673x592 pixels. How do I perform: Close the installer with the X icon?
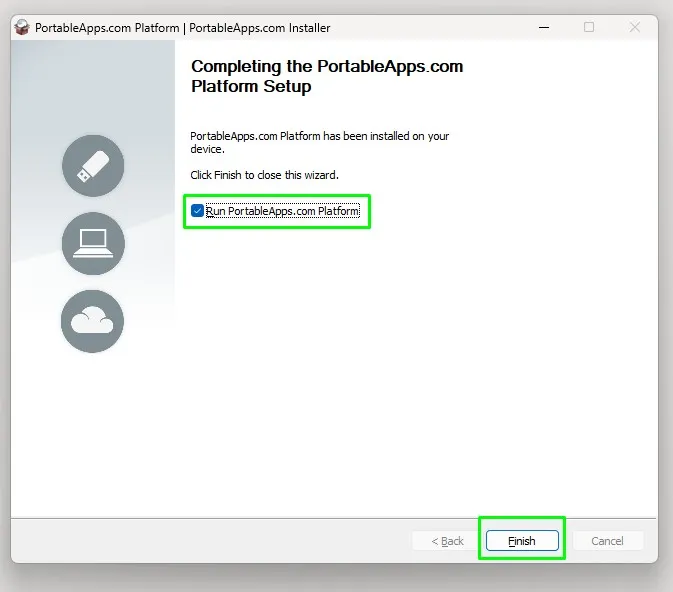pos(634,27)
